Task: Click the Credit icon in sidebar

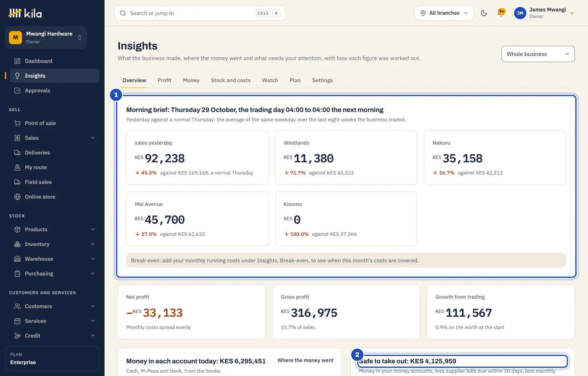Action: pyautogui.click(x=17, y=336)
